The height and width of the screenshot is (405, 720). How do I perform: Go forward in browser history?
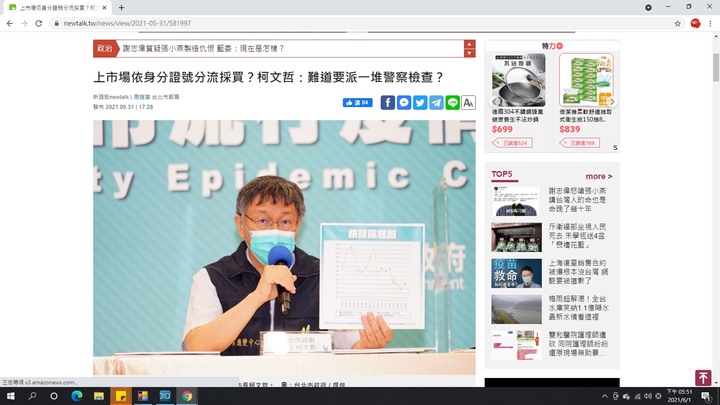click(x=24, y=23)
